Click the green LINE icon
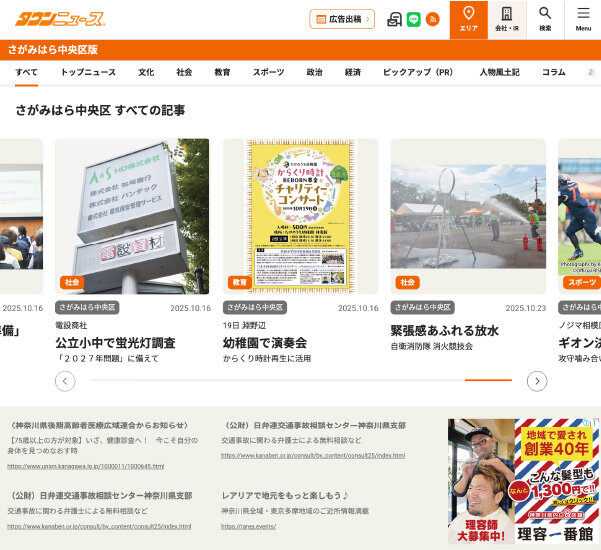 click(x=414, y=19)
